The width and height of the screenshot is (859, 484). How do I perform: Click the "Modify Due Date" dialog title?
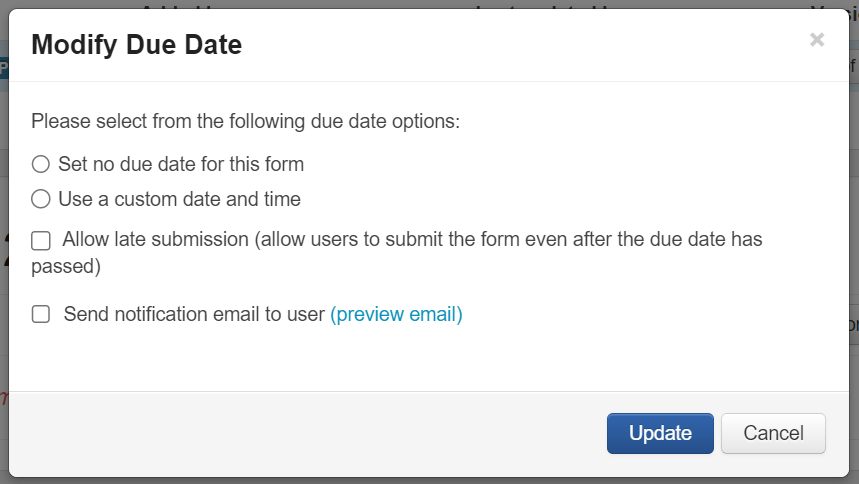[137, 44]
